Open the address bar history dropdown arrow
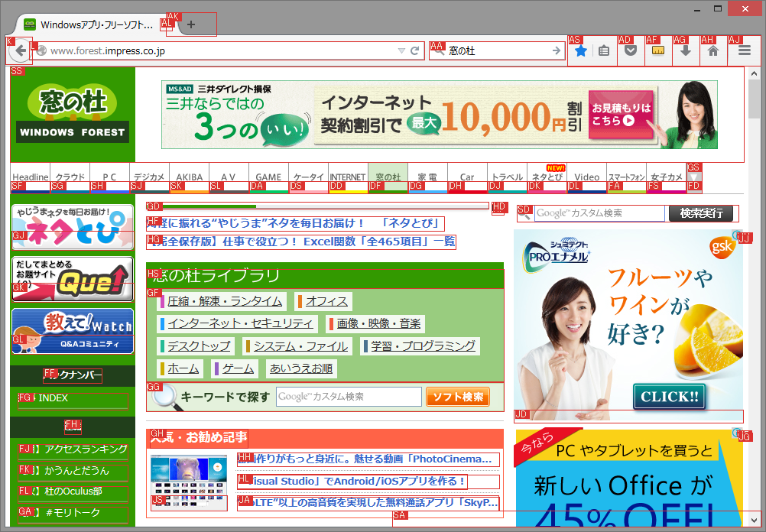 pos(401,50)
